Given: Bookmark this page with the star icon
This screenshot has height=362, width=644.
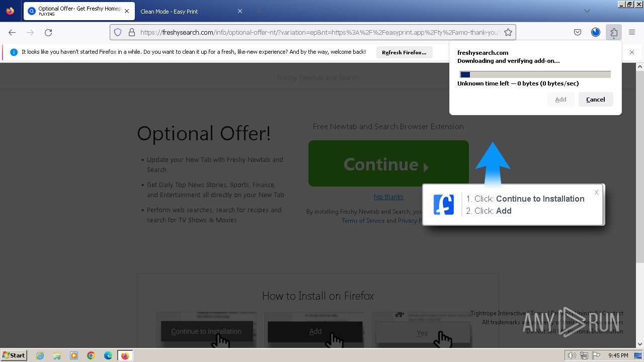Looking at the screenshot, I should click(508, 32).
